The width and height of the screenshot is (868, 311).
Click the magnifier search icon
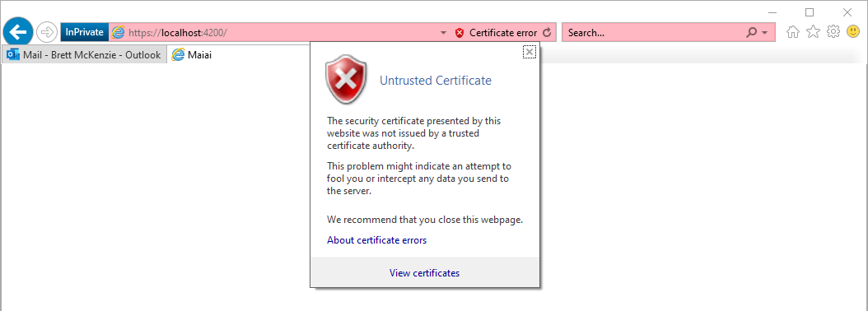tap(752, 33)
